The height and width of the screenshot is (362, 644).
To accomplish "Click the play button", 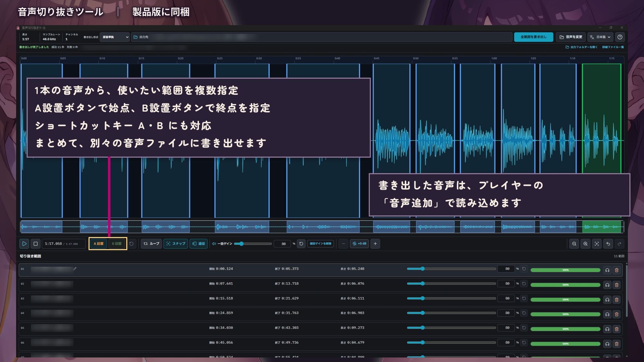I will [24, 244].
